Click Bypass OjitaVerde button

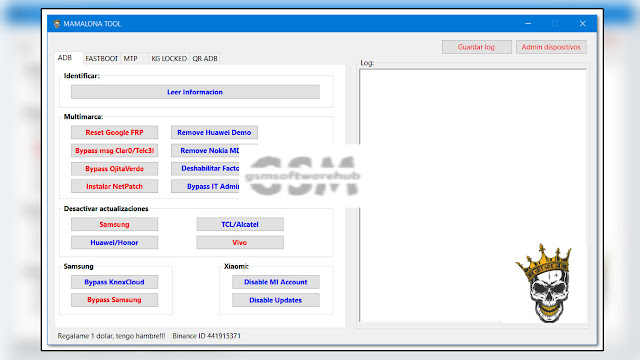(114, 169)
